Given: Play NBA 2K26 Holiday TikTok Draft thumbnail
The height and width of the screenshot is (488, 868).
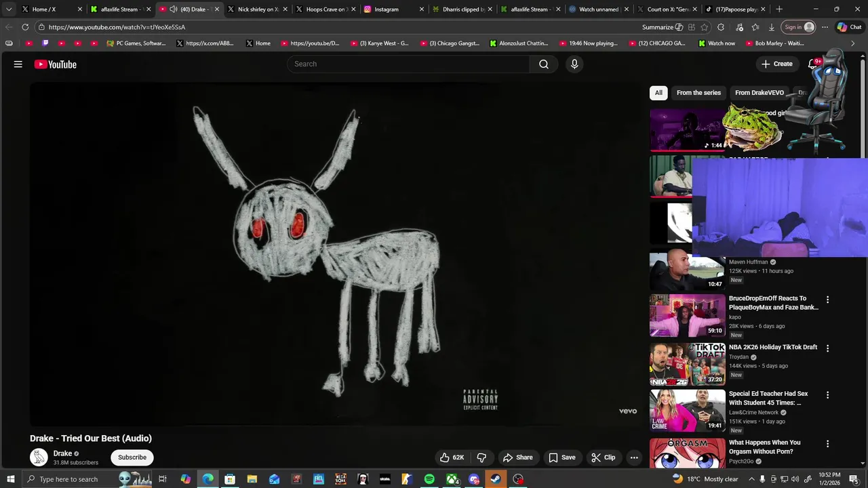Looking at the screenshot, I should pos(687,364).
